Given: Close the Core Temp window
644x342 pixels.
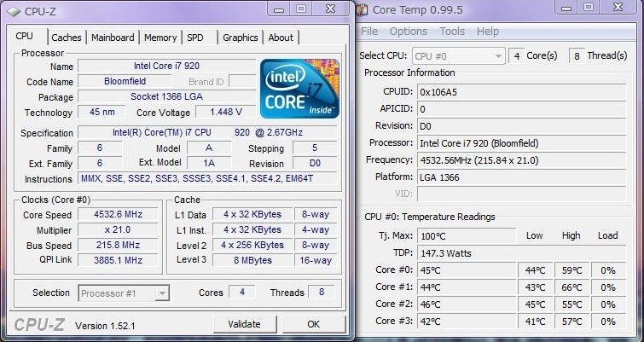Looking at the screenshot, I should (618, 8).
